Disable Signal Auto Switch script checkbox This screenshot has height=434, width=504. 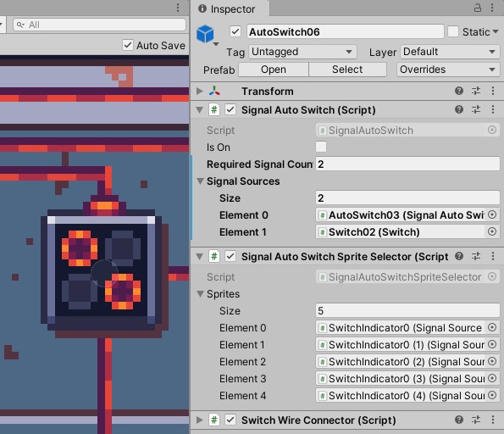pos(230,109)
